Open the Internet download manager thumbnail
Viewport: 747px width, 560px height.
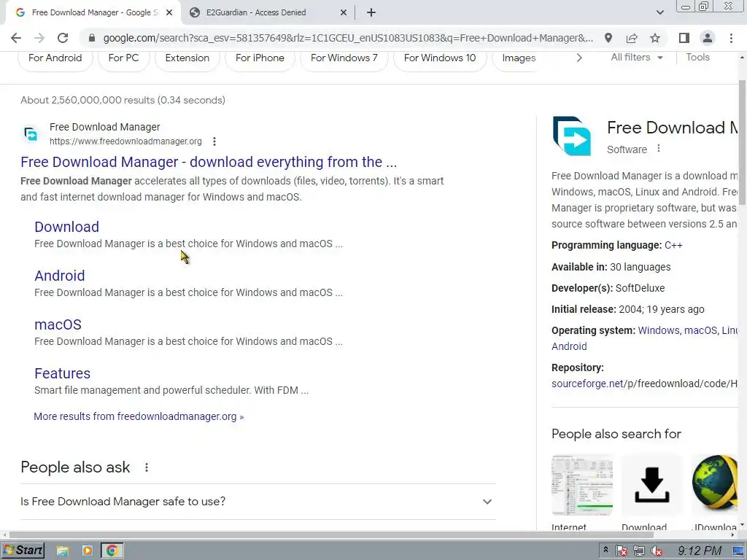coord(582,485)
